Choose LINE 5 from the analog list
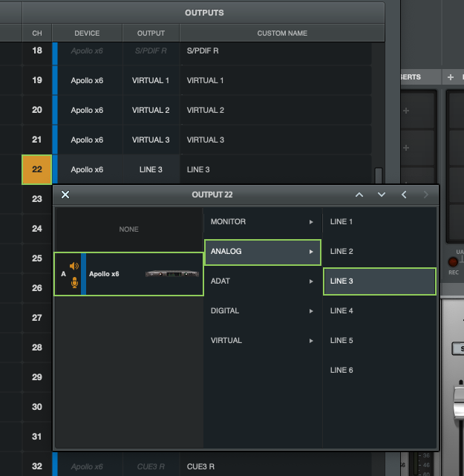This screenshot has height=476, width=464. 379,341
